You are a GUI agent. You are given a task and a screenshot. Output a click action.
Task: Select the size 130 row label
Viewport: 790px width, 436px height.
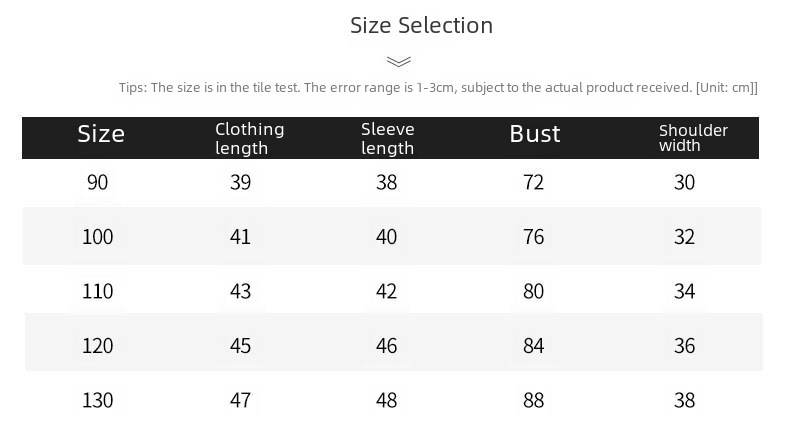[98, 400]
